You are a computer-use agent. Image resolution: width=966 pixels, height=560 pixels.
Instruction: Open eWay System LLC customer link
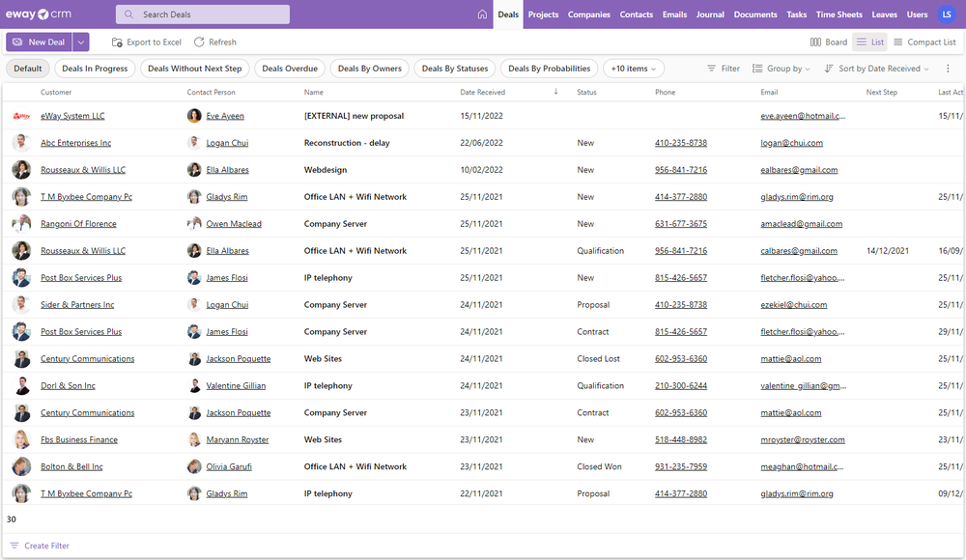(x=72, y=116)
